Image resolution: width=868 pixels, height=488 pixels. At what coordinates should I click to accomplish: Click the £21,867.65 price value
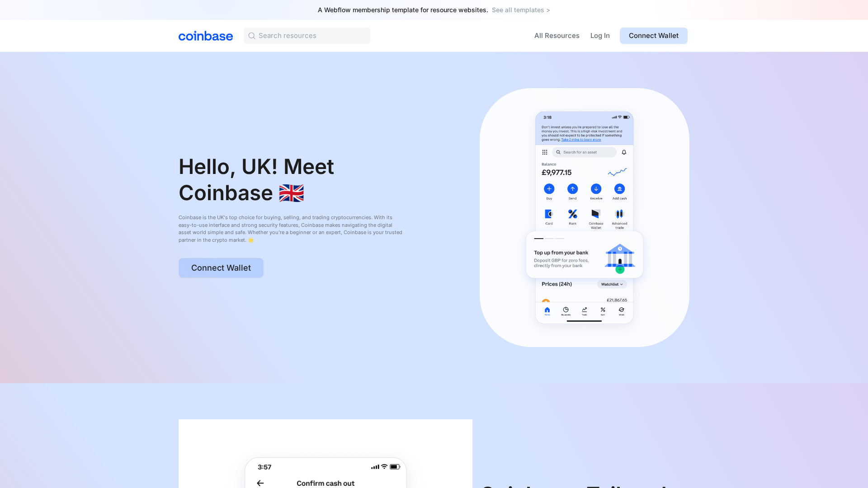(617, 300)
